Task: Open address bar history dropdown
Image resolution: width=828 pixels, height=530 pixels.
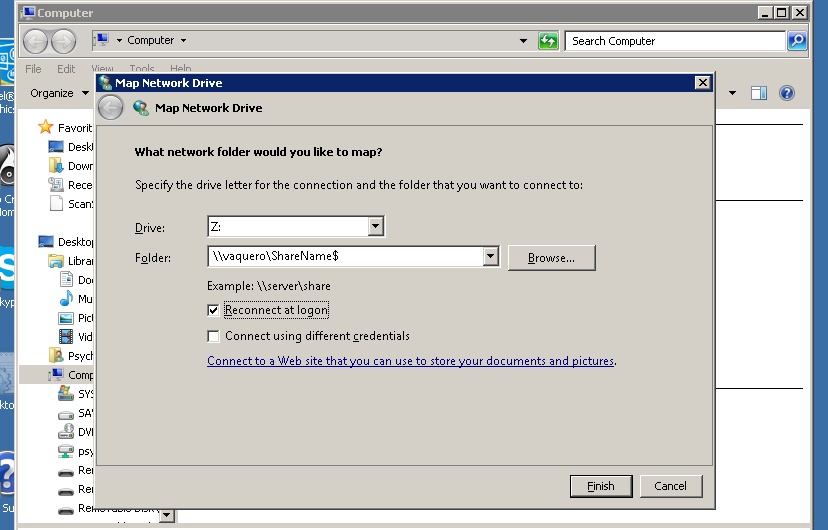Action: click(523, 41)
